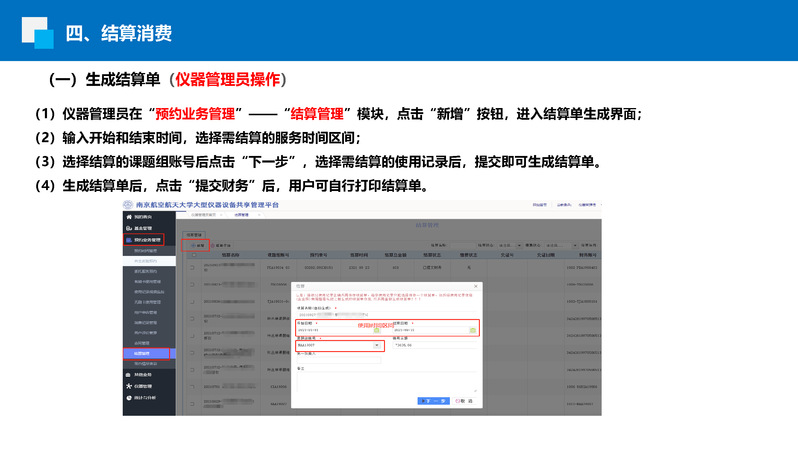This screenshot has height=449, width=798.
Task: Click the statistics analysis clock icon in the sidebar
Action: (x=127, y=397)
